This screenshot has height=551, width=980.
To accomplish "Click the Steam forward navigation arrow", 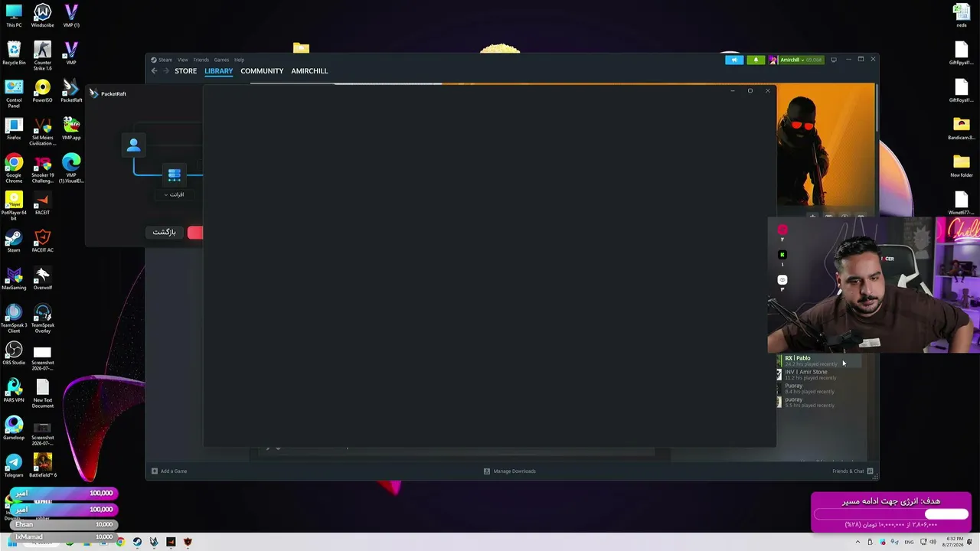I will coord(165,71).
